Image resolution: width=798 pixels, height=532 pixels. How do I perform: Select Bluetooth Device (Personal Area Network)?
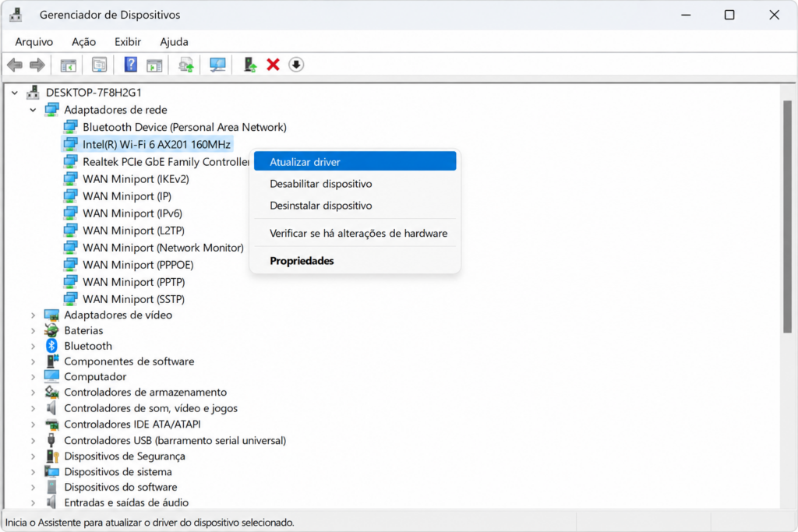click(x=184, y=127)
